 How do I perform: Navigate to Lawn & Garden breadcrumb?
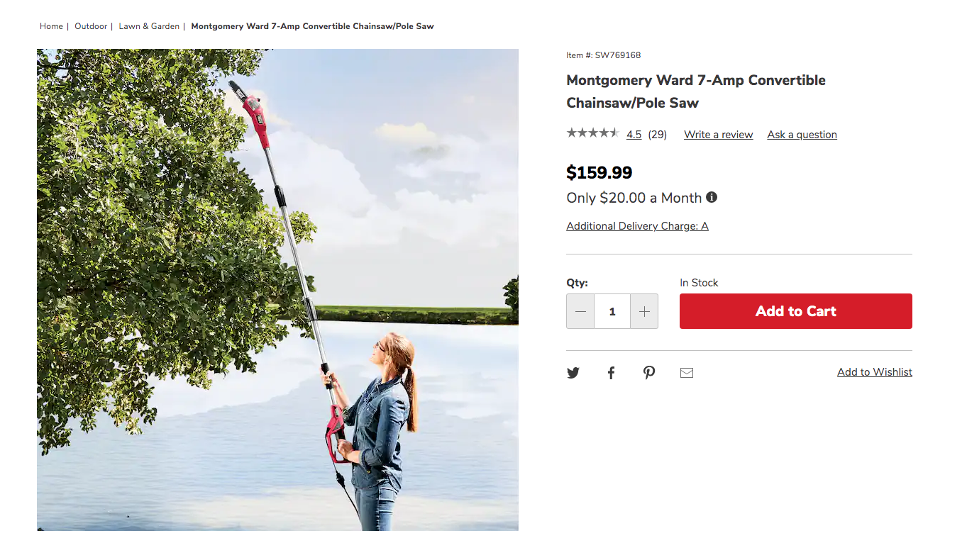(149, 26)
